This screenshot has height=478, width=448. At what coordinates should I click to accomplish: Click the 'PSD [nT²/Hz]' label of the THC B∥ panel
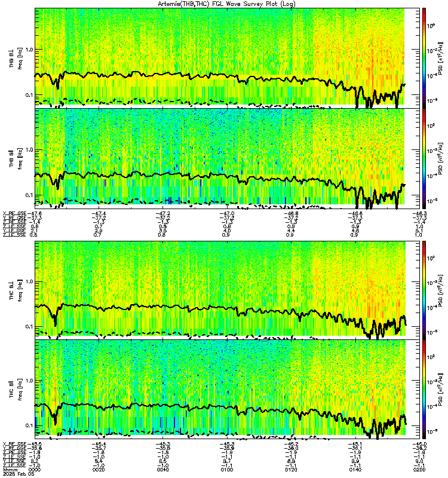[x=441, y=390]
